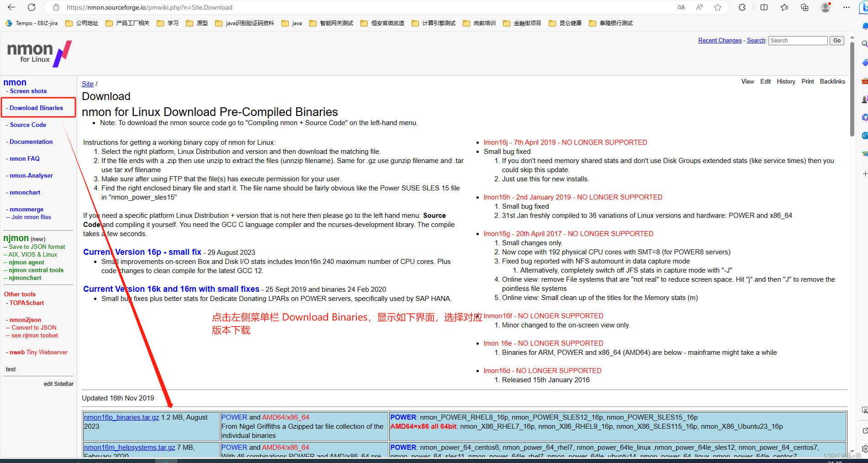
Task: Open the Search link
Action: tap(756, 41)
